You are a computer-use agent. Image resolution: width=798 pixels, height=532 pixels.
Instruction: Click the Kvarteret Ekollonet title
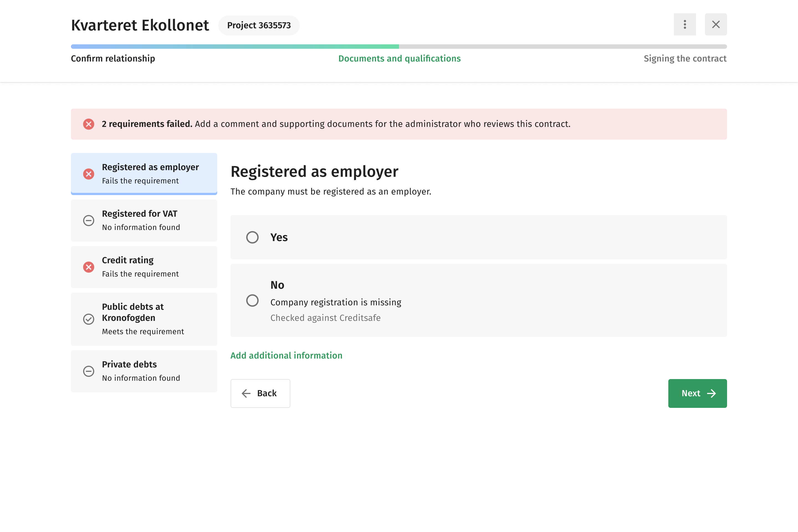[140, 25]
